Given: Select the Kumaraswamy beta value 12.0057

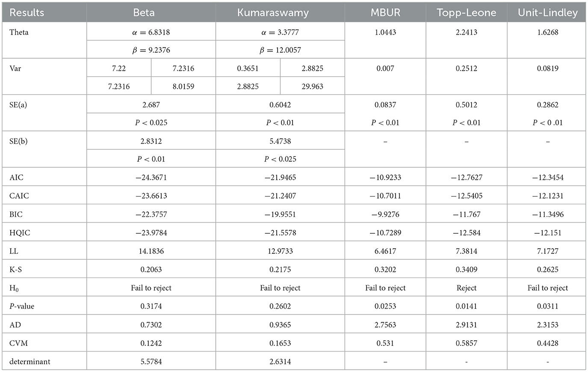Looking at the screenshot, I should click(280, 50).
